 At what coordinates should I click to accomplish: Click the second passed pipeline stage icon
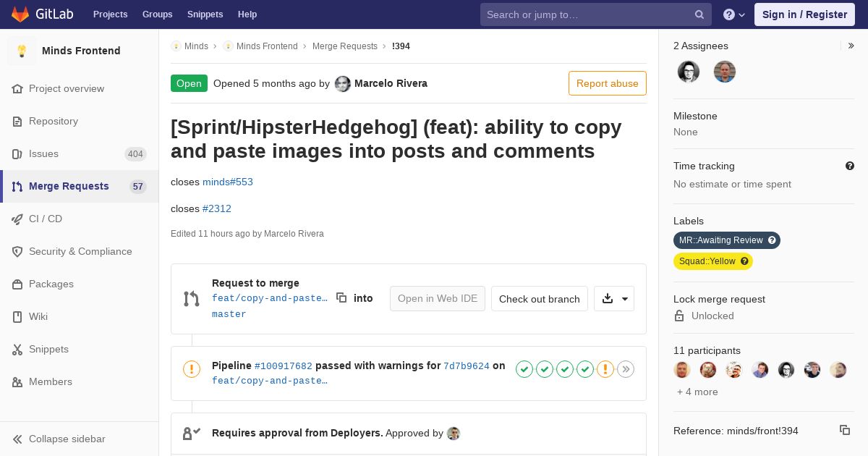545,369
